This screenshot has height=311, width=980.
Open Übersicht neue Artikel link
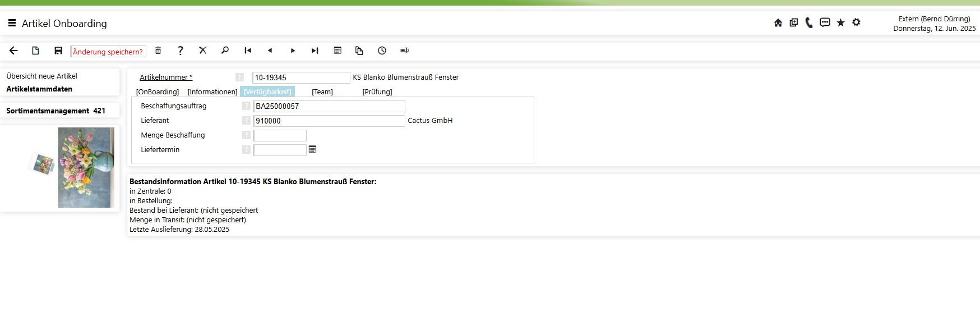(42, 76)
